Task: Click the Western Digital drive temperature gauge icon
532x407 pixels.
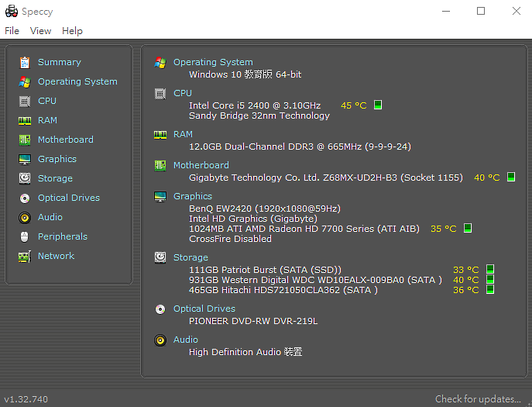Action: [490, 279]
